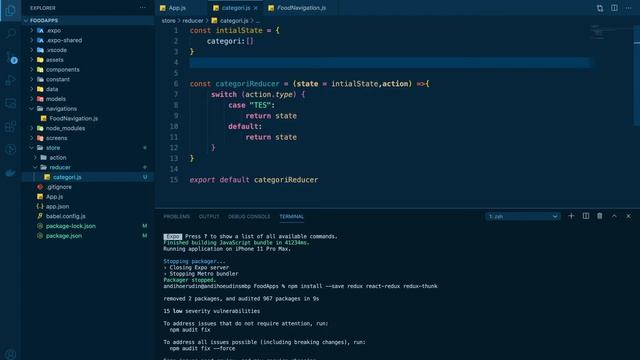Split the editor right
This screenshot has width=640, height=360.
(x=614, y=8)
